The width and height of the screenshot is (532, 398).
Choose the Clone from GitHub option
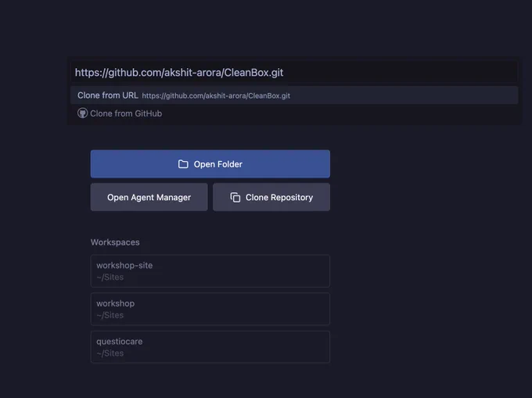[294, 113]
